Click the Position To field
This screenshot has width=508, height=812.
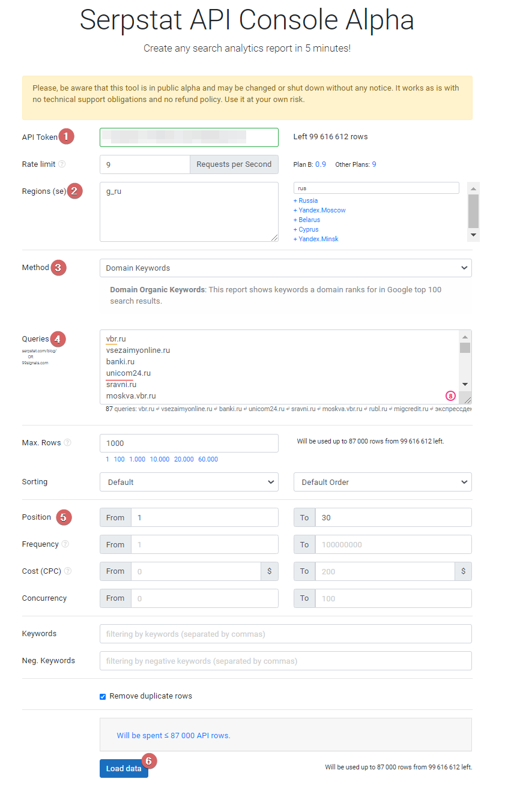click(x=393, y=517)
